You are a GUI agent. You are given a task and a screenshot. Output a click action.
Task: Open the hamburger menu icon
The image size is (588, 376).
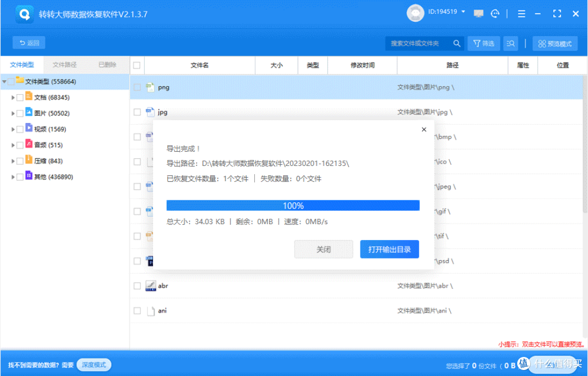521,14
